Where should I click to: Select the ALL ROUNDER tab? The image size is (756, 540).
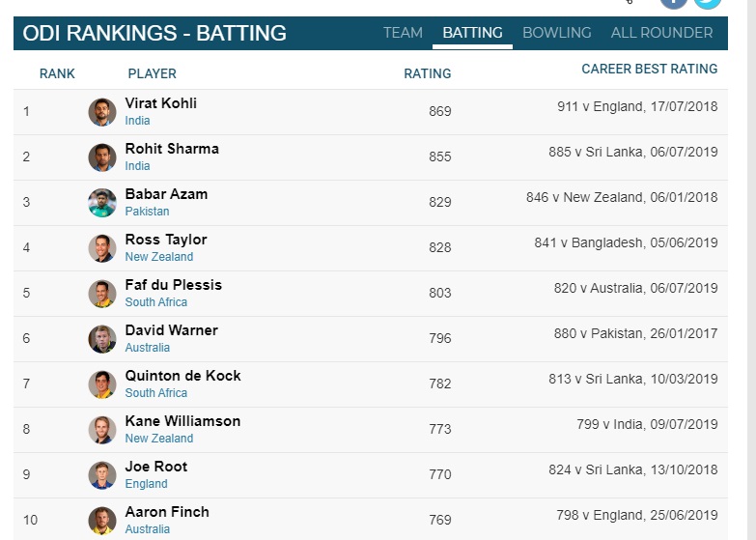click(661, 33)
